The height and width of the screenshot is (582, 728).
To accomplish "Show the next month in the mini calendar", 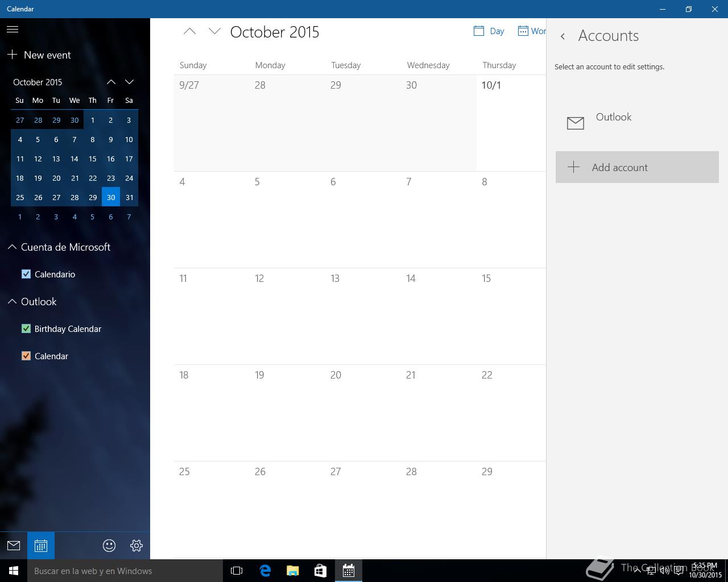I will coord(129,82).
